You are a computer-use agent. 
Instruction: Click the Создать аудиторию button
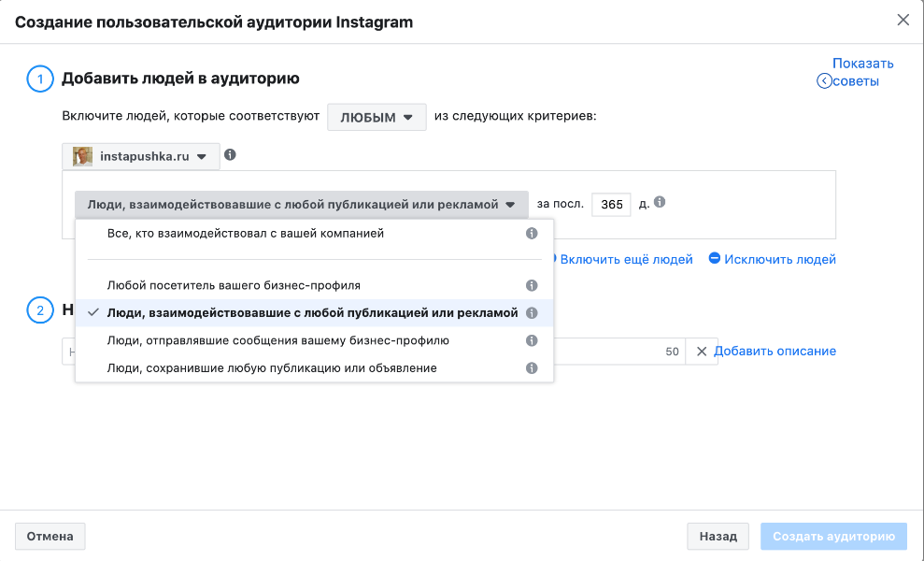point(832,536)
